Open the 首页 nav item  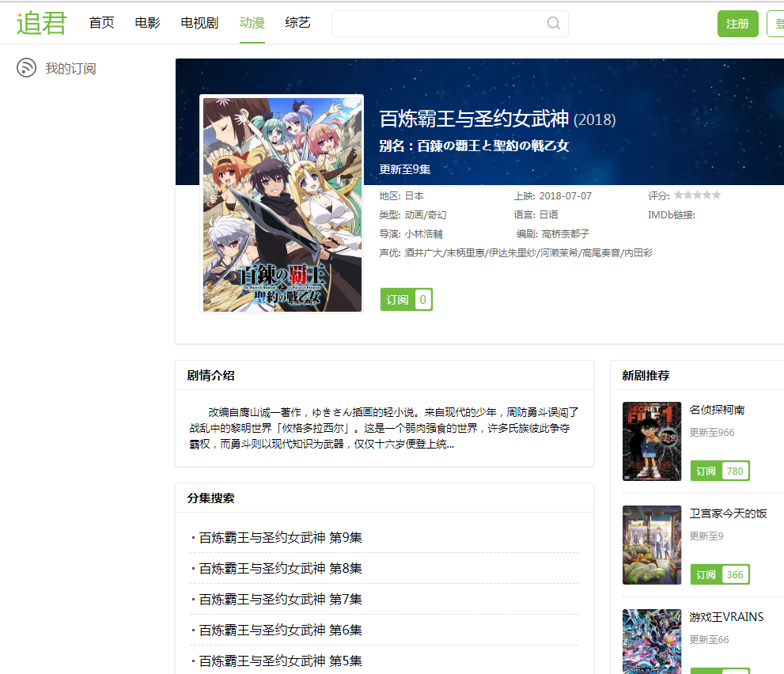101,23
